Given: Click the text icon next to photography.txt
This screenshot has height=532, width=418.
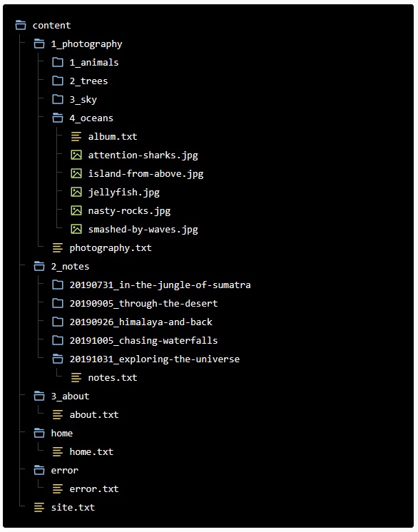Looking at the screenshot, I should (58, 247).
